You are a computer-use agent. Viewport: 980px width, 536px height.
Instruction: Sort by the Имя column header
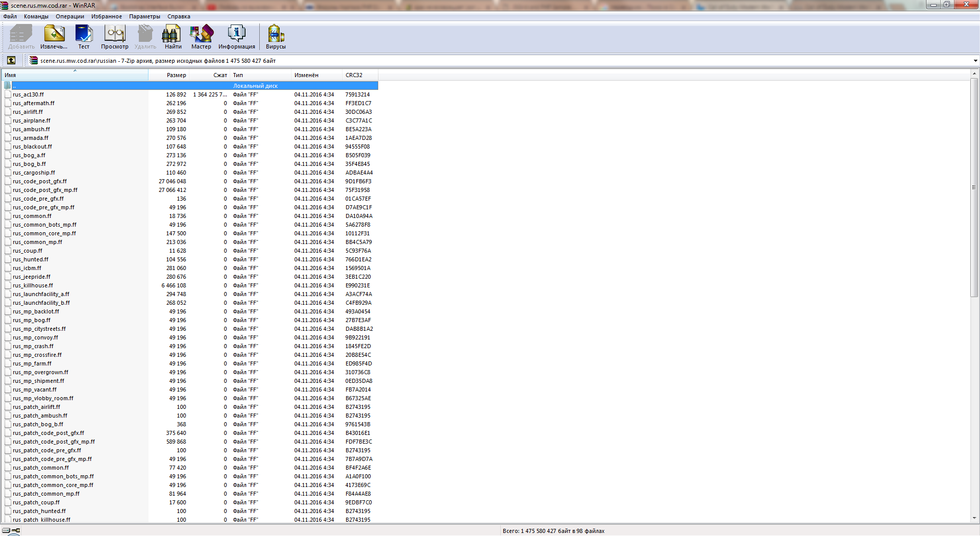75,75
